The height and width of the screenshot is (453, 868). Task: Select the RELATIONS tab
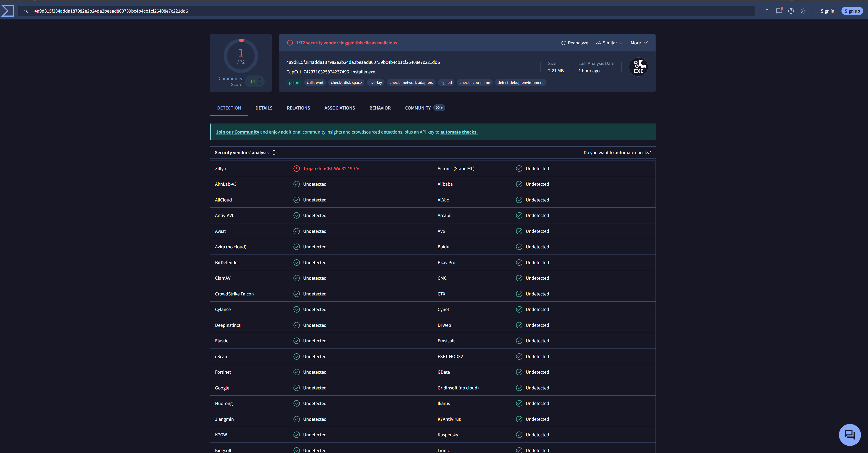click(298, 108)
